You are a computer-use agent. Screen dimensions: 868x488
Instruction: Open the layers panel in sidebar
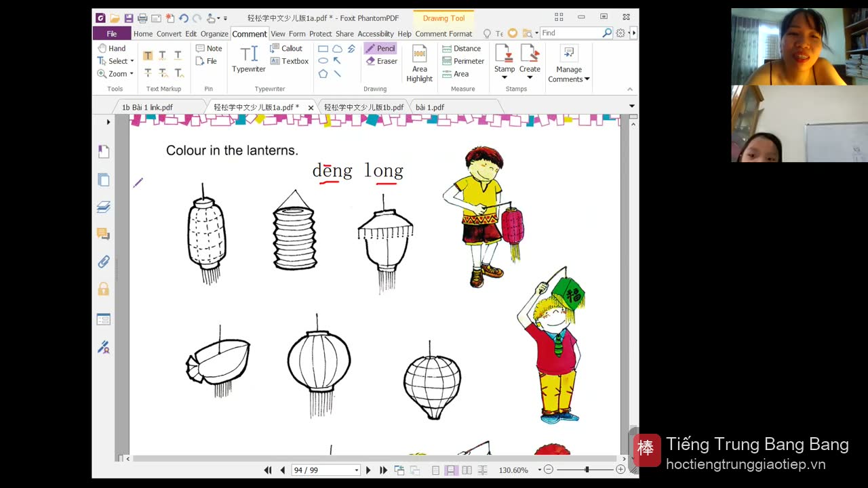pyautogui.click(x=104, y=207)
